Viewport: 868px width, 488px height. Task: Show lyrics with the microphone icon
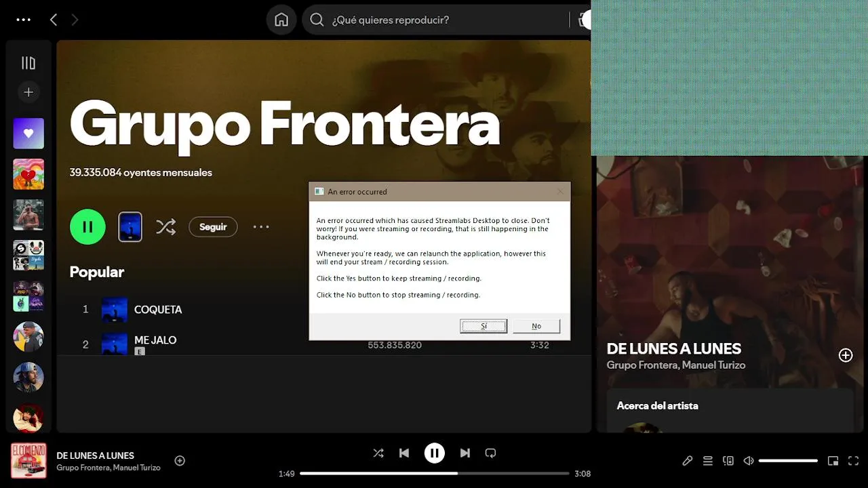(x=688, y=461)
